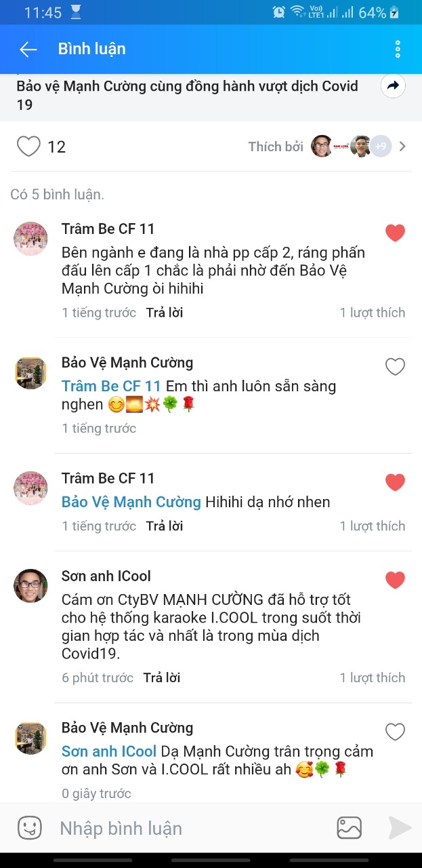Toggle heart on Sơn anh ICool's comment

pyautogui.click(x=395, y=580)
